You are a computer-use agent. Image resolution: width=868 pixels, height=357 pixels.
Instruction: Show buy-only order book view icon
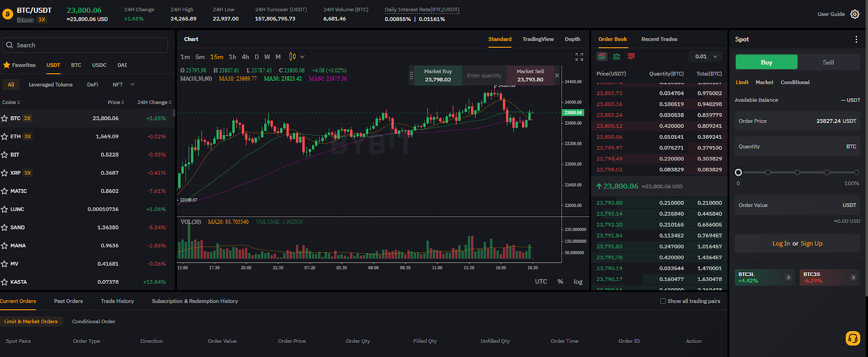coord(617,56)
